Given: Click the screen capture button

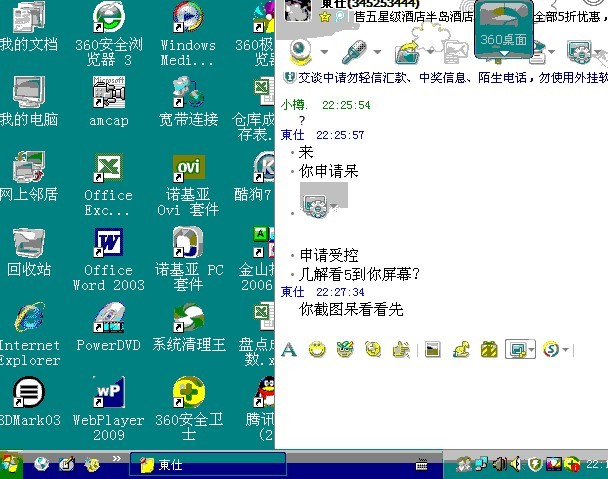Looking at the screenshot, I should point(517,350).
